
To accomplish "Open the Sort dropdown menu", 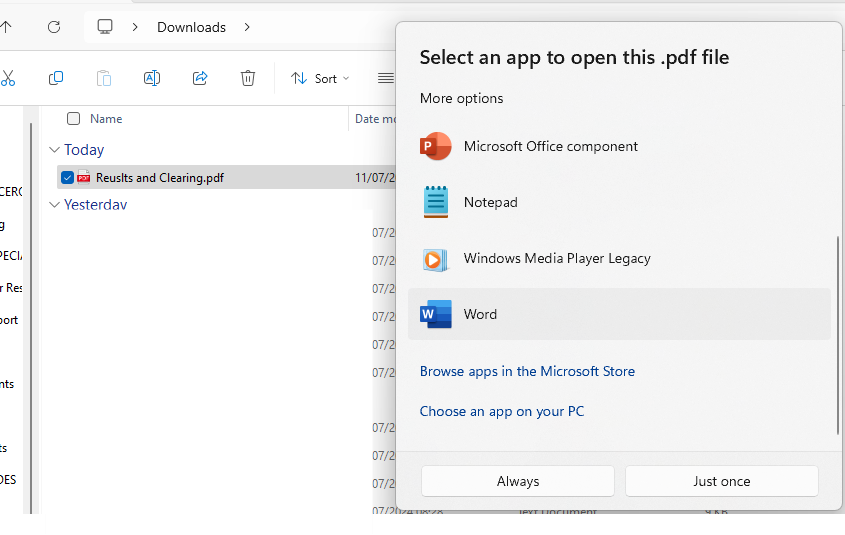I will pyautogui.click(x=320, y=78).
